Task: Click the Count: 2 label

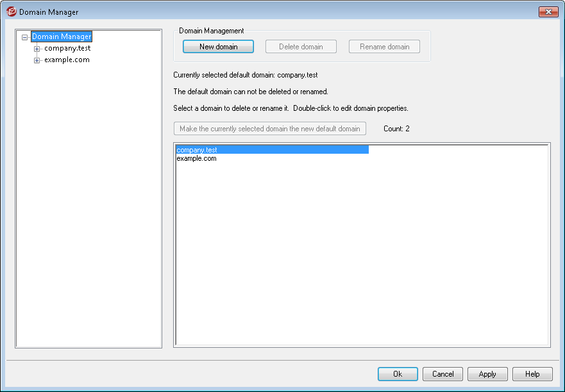Action: 396,129
